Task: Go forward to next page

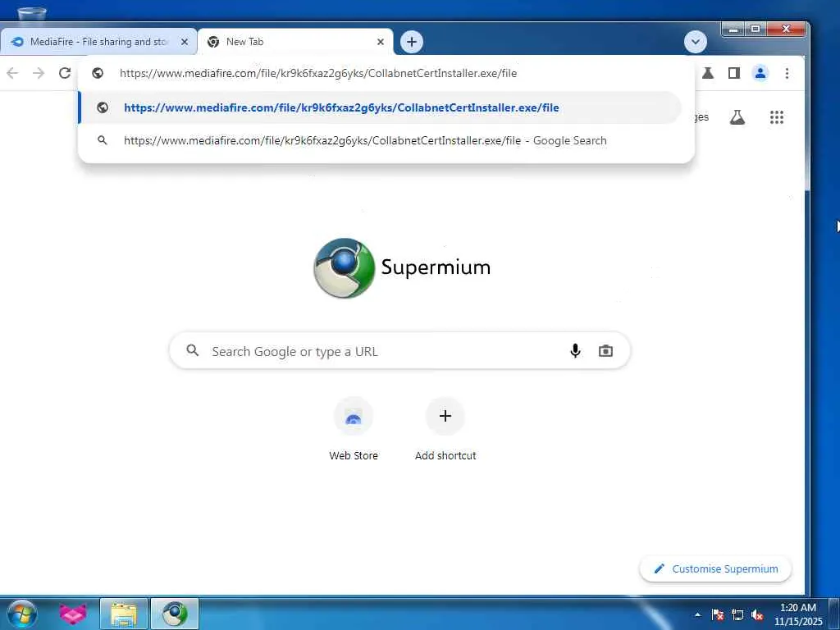Action: (39, 73)
